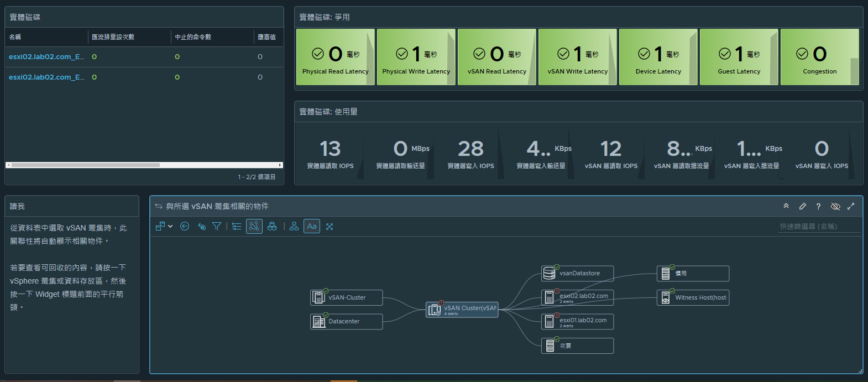Expand the dashboard navigation dropdown arrow
This screenshot has height=382, width=868.
click(x=170, y=226)
